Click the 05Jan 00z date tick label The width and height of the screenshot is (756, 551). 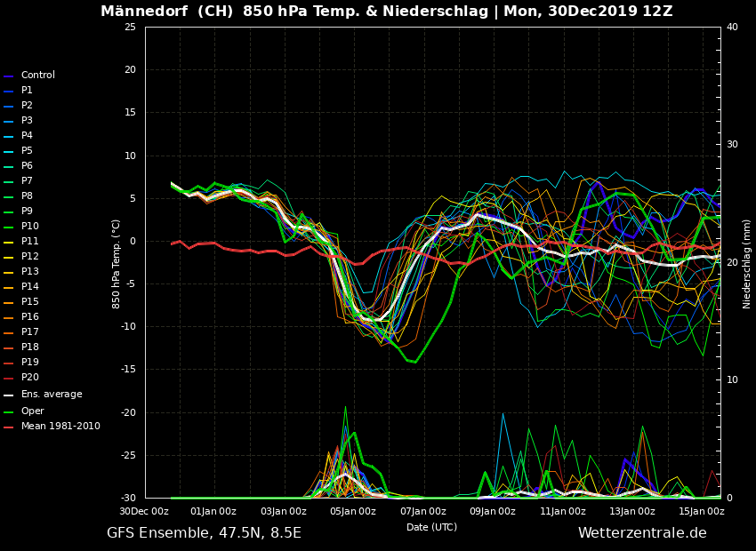click(353, 511)
